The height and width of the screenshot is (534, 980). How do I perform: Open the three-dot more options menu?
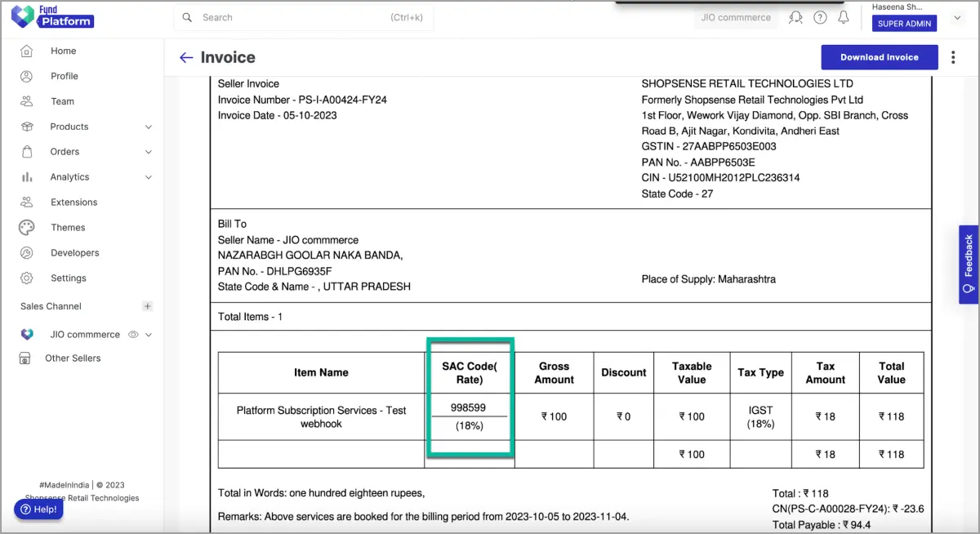coord(953,57)
